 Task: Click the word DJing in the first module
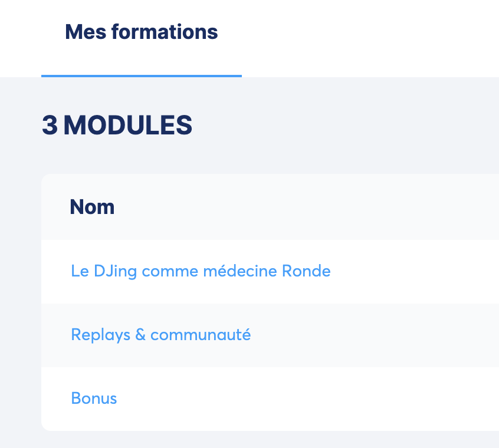[x=114, y=271]
